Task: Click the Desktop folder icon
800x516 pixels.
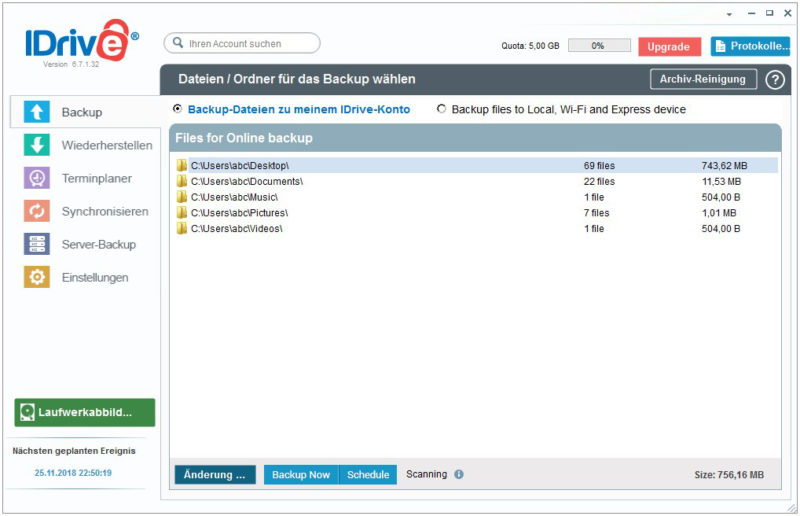Action: pos(182,165)
